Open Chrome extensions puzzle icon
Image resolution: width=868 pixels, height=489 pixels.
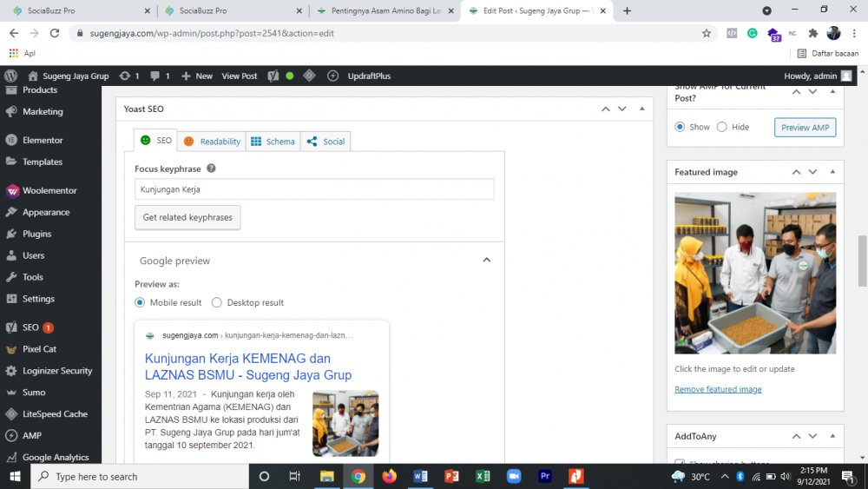pos(812,33)
